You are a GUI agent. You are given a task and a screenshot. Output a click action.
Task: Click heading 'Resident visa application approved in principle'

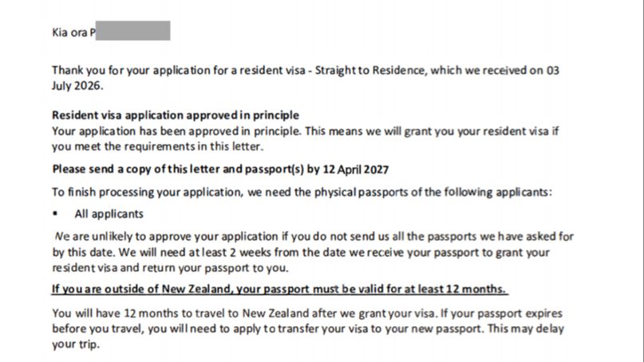pos(176,115)
